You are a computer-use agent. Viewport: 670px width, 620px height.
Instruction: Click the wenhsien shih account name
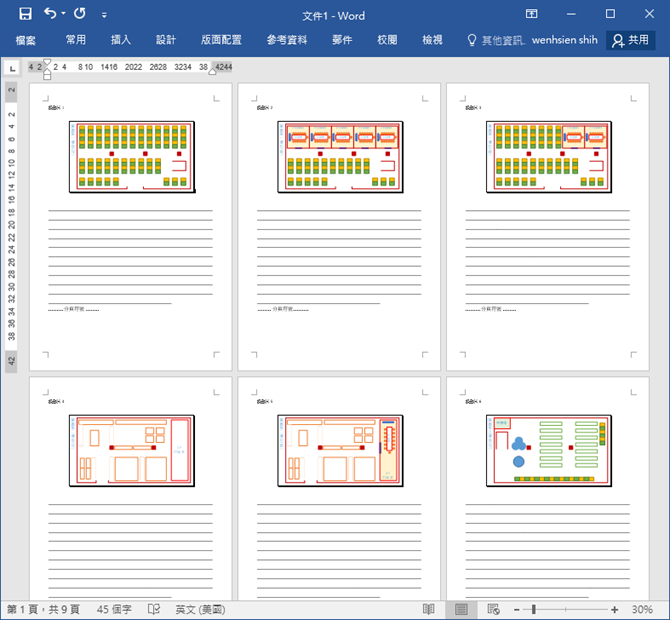click(x=564, y=40)
